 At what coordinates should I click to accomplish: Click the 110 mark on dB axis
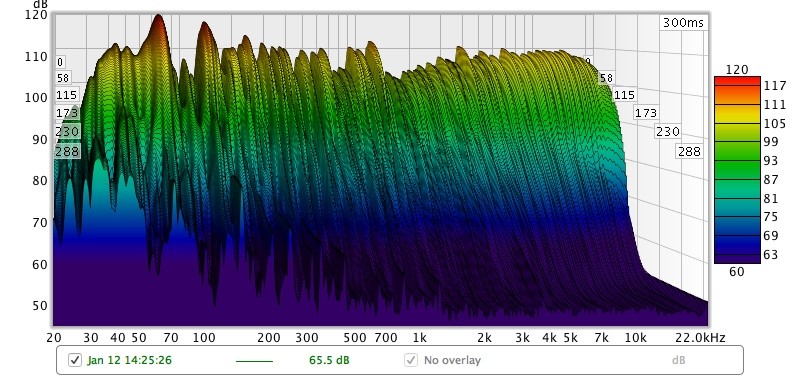[x=36, y=56]
